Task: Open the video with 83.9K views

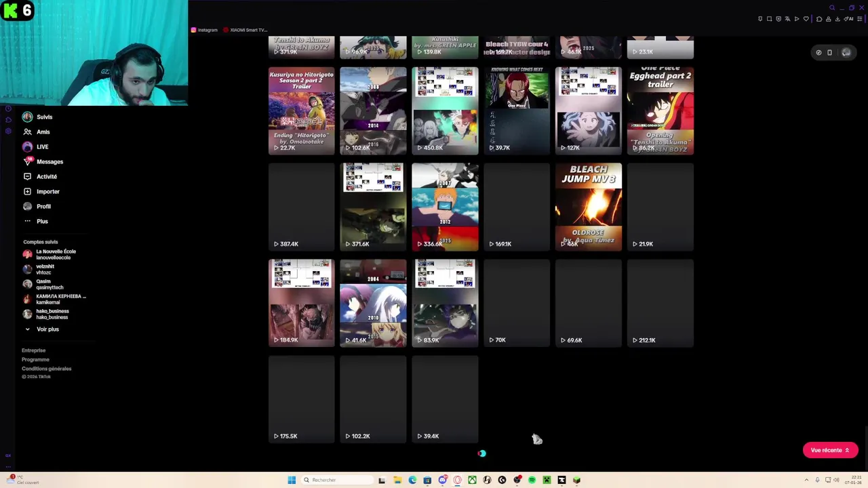Action: [x=445, y=304]
